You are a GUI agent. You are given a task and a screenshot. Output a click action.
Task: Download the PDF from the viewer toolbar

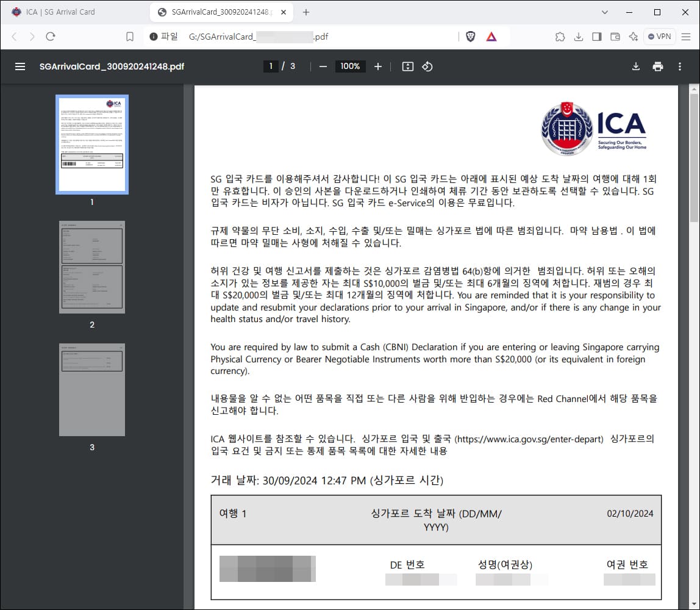(636, 66)
